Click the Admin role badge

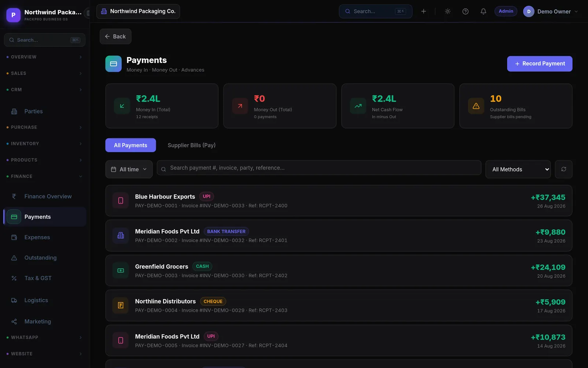[506, 11]
